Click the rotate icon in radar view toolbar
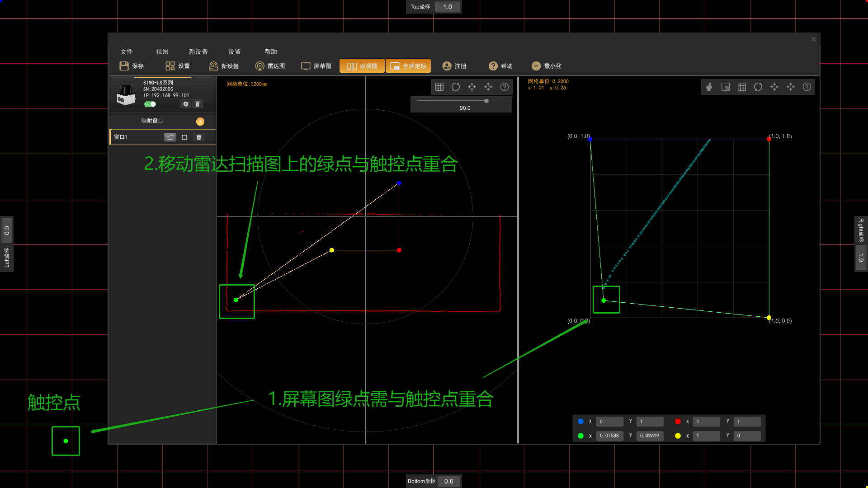Image resolution: width=868 pixels, height=488 pixels. pos(456,87)
